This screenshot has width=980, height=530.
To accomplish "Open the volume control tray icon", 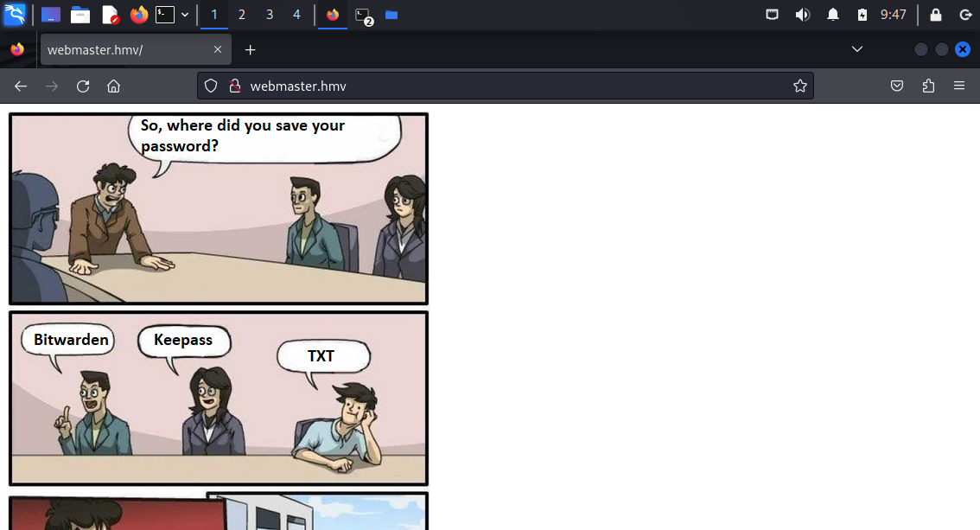I will coord(803,15).
